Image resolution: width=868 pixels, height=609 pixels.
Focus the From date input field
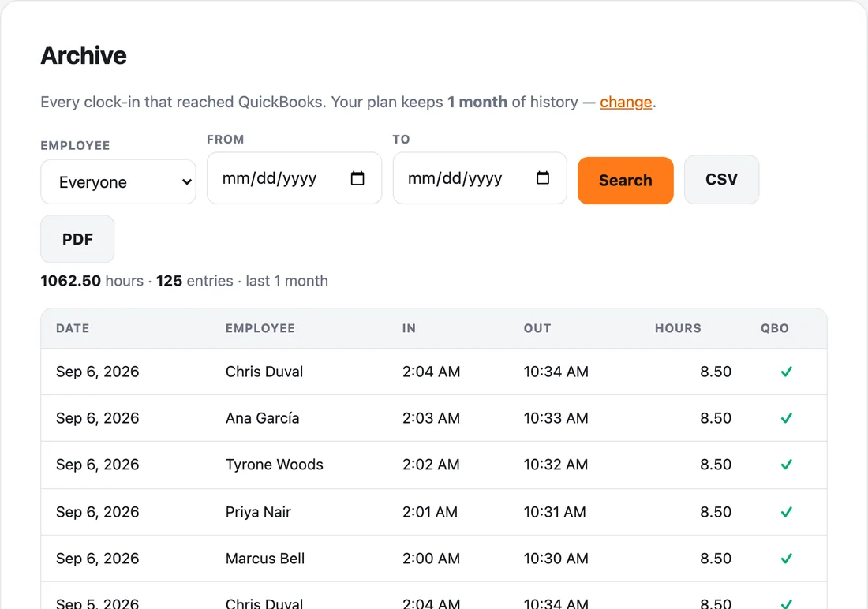click(294, 178)
